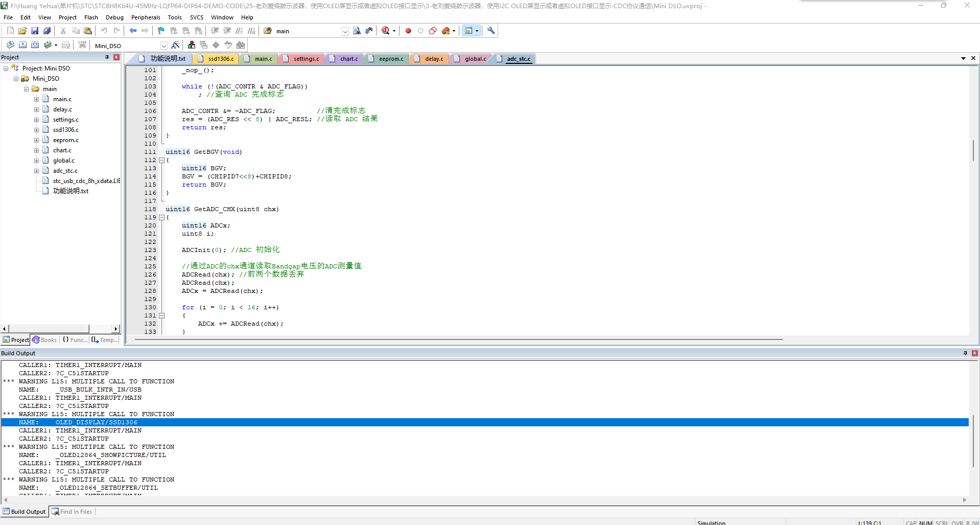
Task: Insert a breakpoint with the red dot icon
Action: [408, 31]
